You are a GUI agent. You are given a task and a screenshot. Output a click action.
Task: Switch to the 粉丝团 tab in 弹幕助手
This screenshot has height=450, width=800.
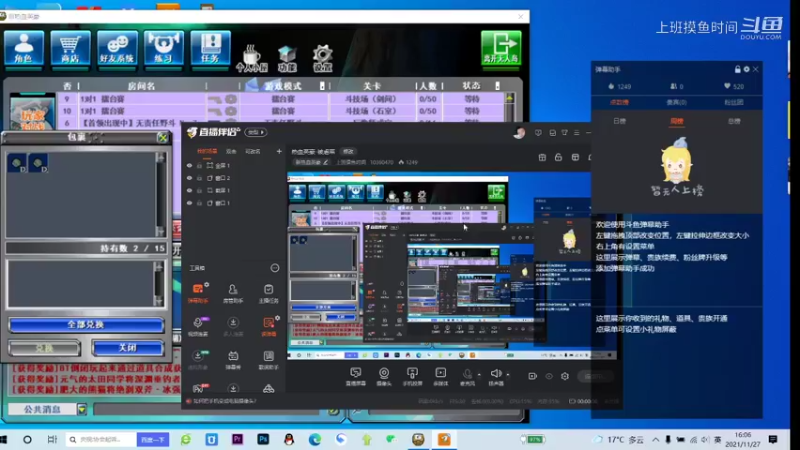(734, 103)
